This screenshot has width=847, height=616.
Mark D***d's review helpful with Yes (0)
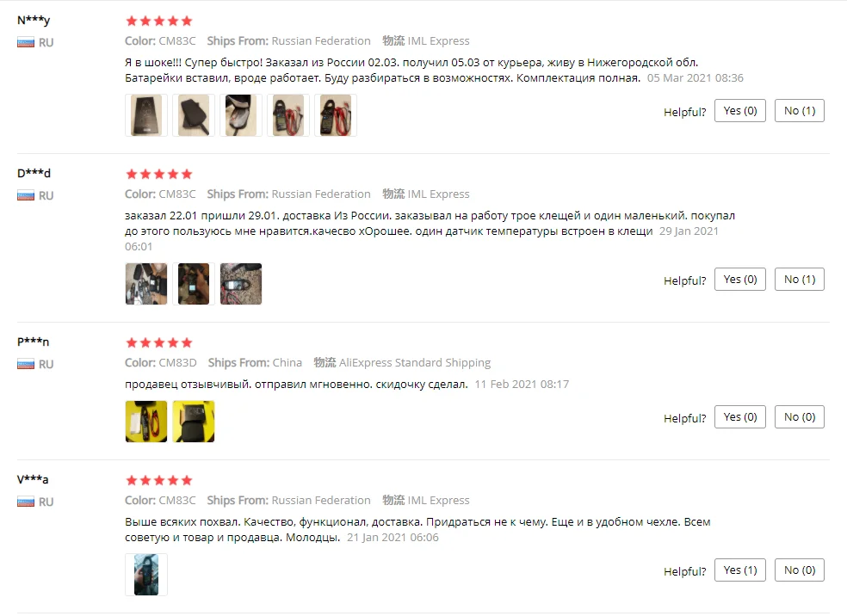(740, 279)
